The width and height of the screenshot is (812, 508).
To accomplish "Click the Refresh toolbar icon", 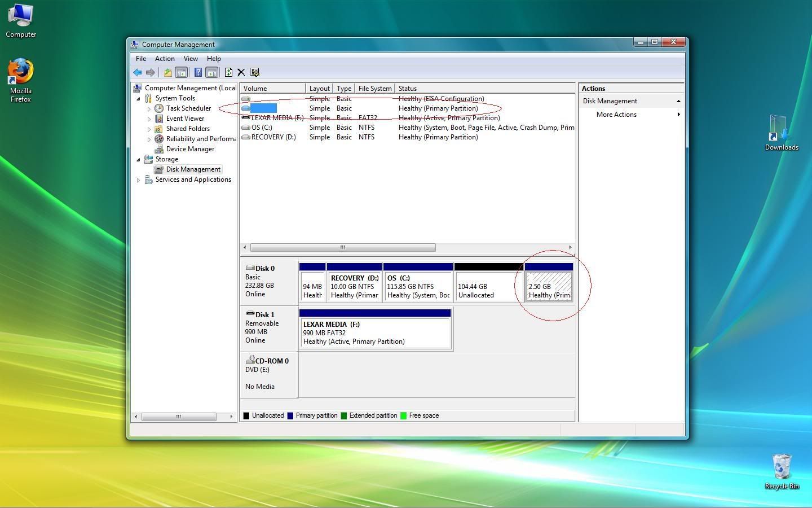I will click(228, 72).
